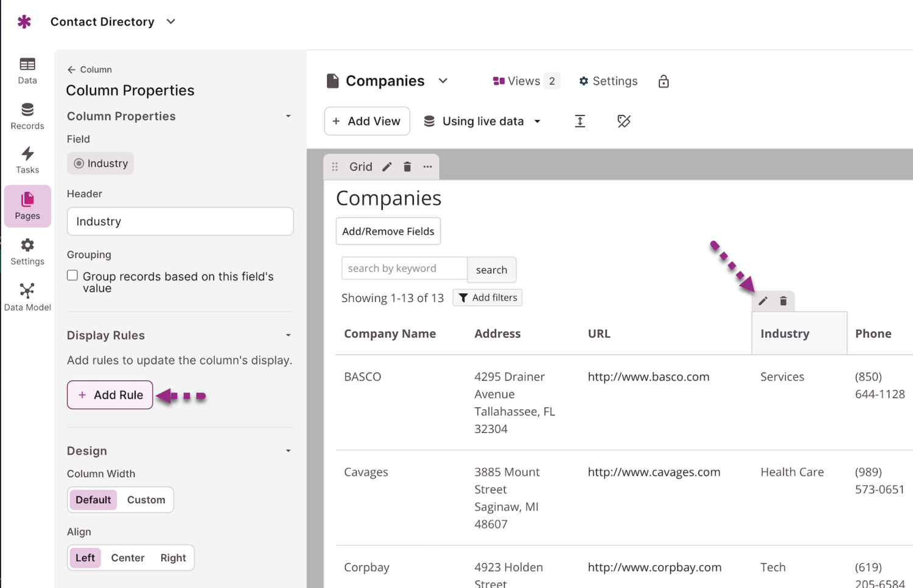Image resolution: width=913 pixels, height=588 pixels.
Task: Expand the Contact Directory app dropdown
Action: [x=171, y=22]
